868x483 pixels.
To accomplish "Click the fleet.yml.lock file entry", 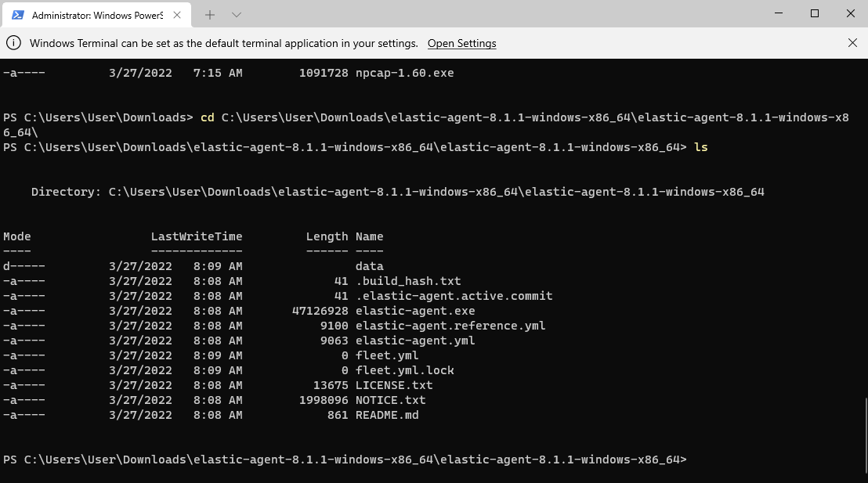I will coord(404,370).
